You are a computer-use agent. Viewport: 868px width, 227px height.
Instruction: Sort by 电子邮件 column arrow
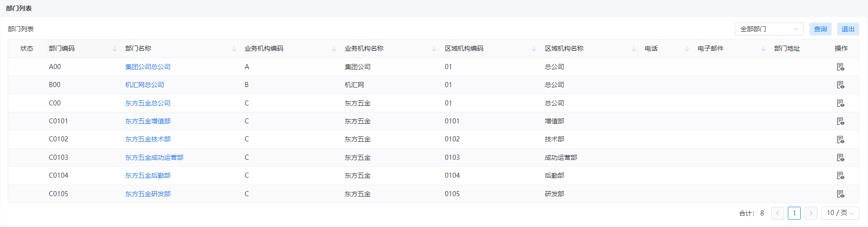click(763, 49)
